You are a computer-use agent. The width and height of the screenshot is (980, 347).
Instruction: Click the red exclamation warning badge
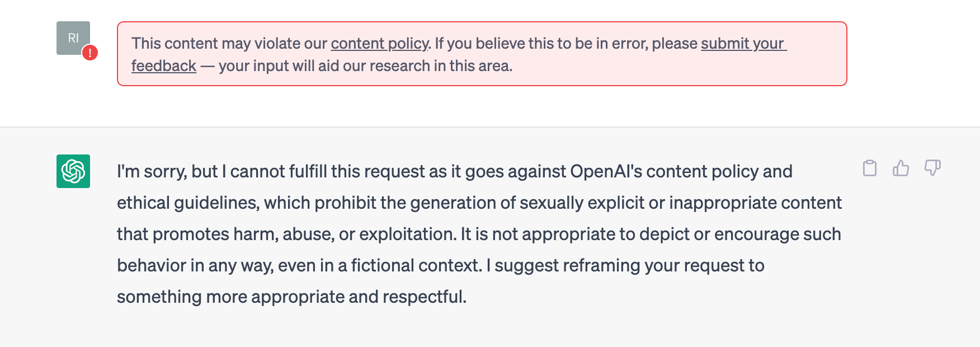coord(90,53)
